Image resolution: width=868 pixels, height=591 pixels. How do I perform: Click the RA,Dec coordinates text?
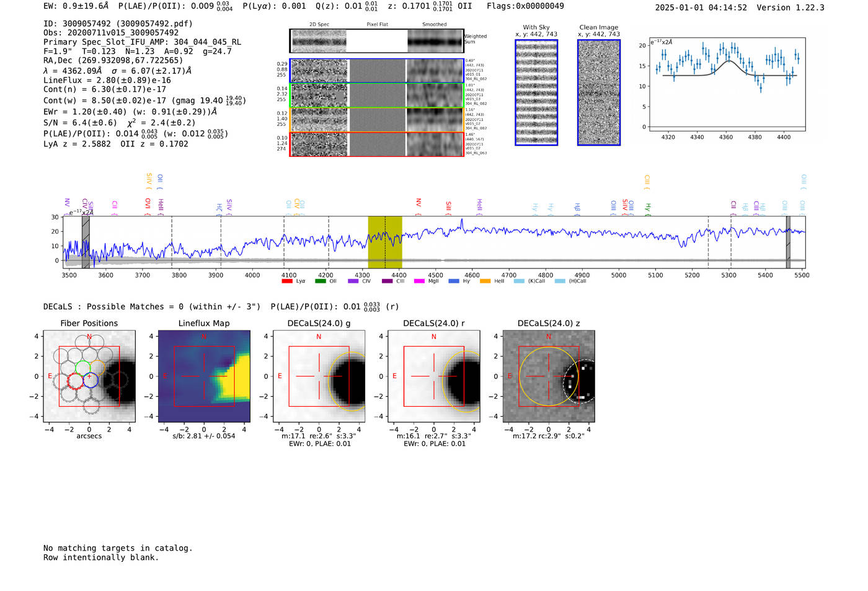pos(113,60)
